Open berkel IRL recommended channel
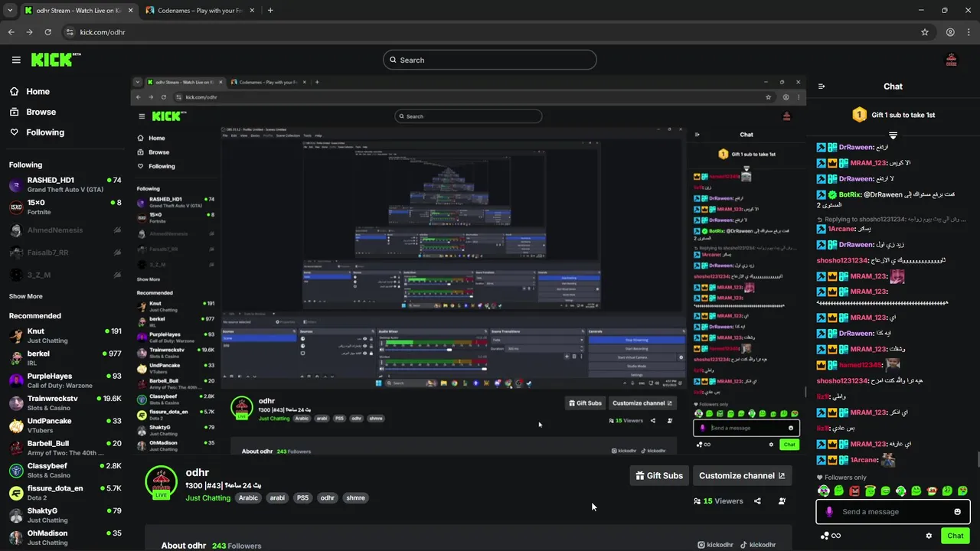The width and height of the screenshot is (980, 551). [65, 358]
